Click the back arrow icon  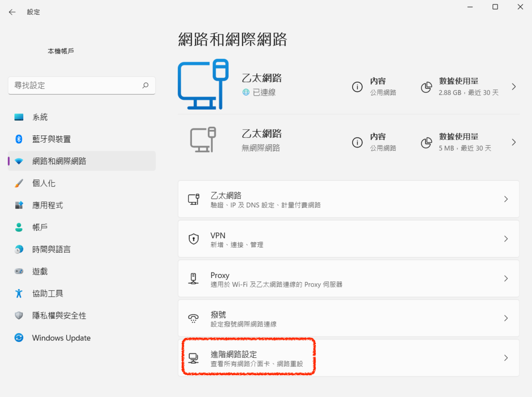12,12
